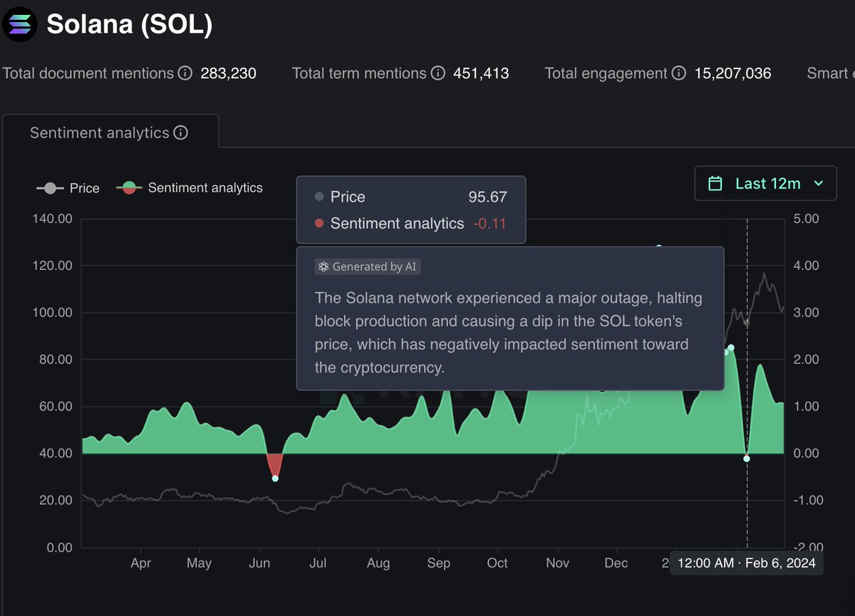Select the negative sentiment point in June

[x=275, y=479]
